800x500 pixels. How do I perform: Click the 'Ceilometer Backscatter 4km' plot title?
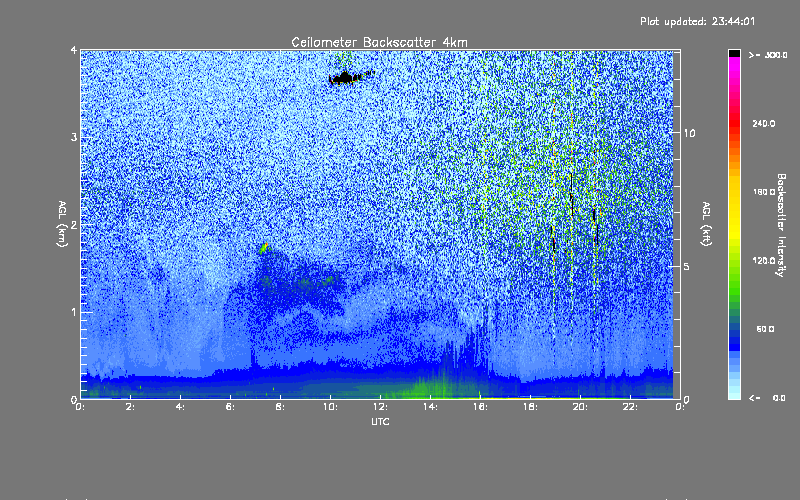tap(379, 42)
